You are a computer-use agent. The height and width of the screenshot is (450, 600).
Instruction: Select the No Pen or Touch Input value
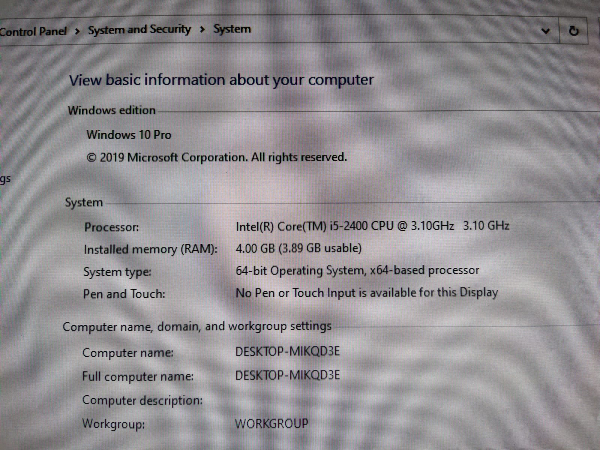[367, 293]
